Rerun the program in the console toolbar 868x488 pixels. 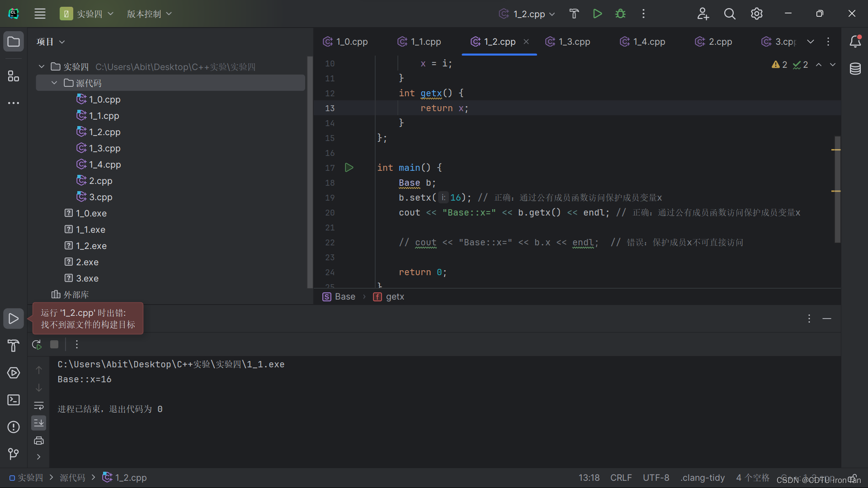tap(36, 344)
